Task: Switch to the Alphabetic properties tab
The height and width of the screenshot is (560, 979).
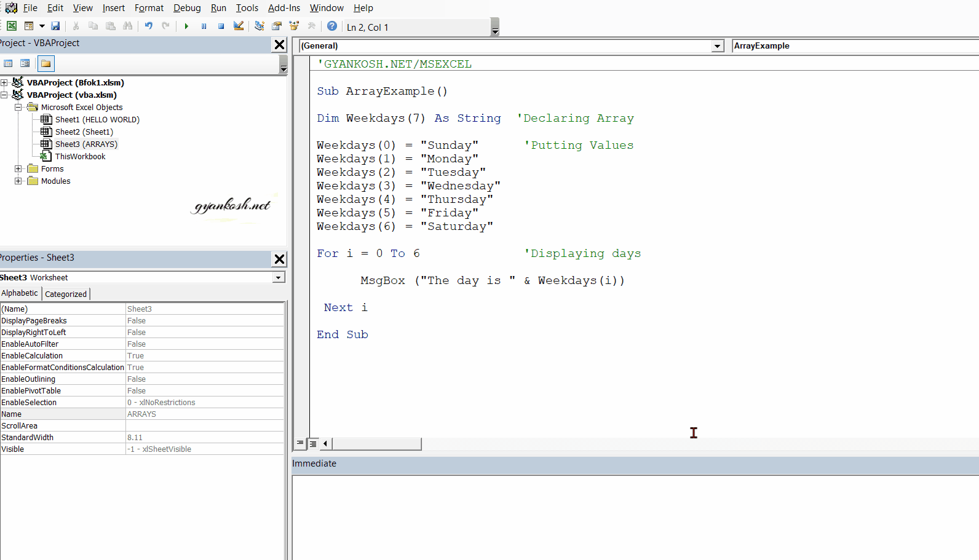Action: [x=20, y=293]
